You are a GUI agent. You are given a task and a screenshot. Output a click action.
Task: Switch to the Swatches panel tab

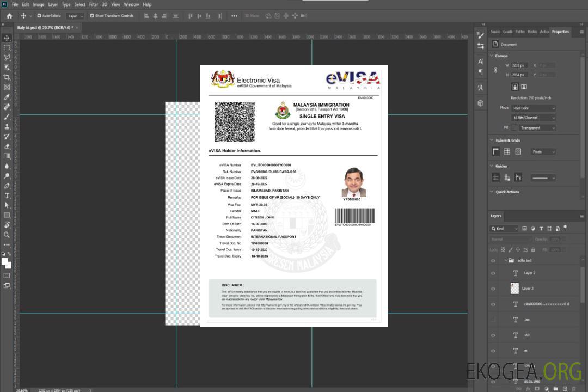pyautogui.click(x=495, y=32)
